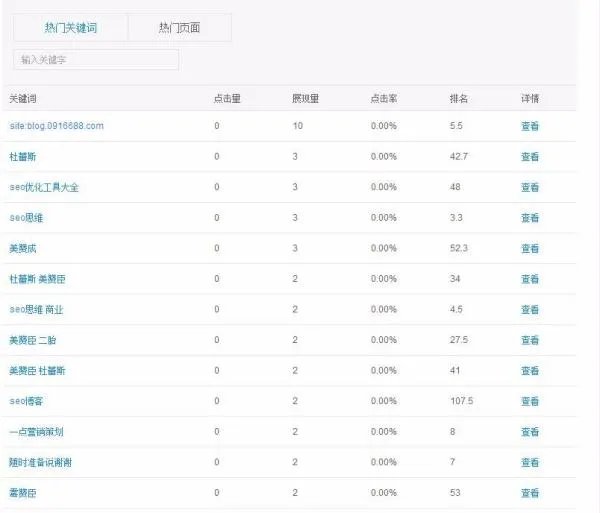This screenshot has height=513, width=600.
Task: Click 查看 for the rank 7 row
Action: point(530,462)
